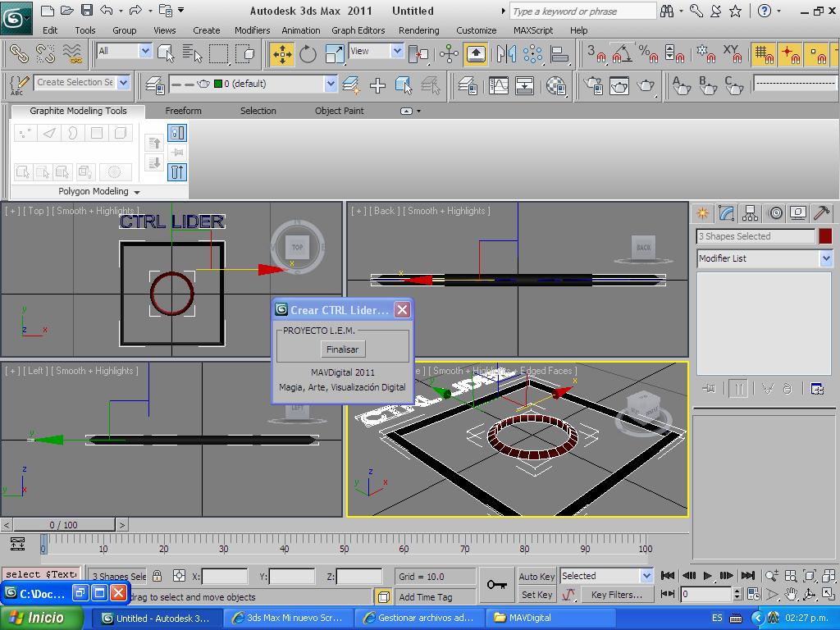The image size is (840, 630).
Task: Open the Quick Access toolbar customize arrow
Action: (181, 10)
